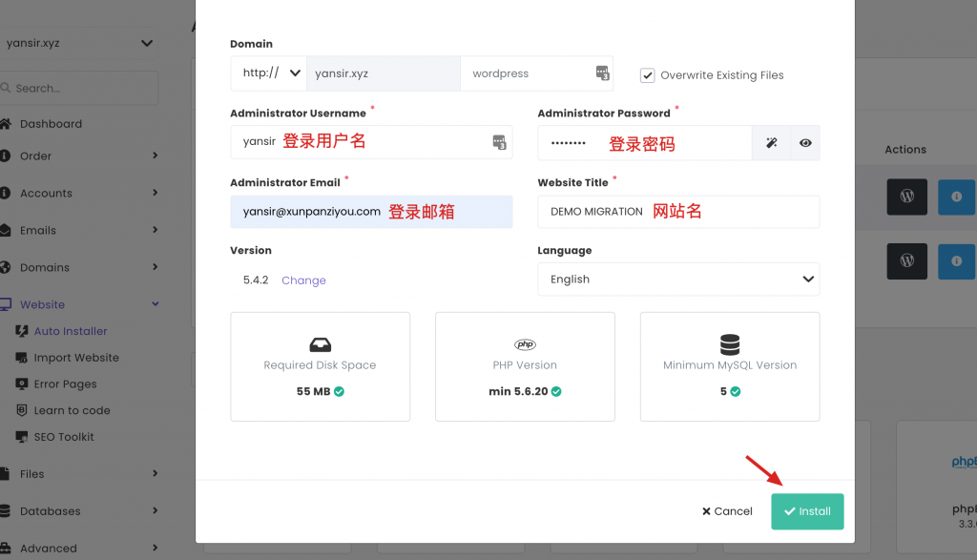977x560 pixels.
Task: Toggle the Overwrite Existing Files checkbox
Action: coord(648,74)
